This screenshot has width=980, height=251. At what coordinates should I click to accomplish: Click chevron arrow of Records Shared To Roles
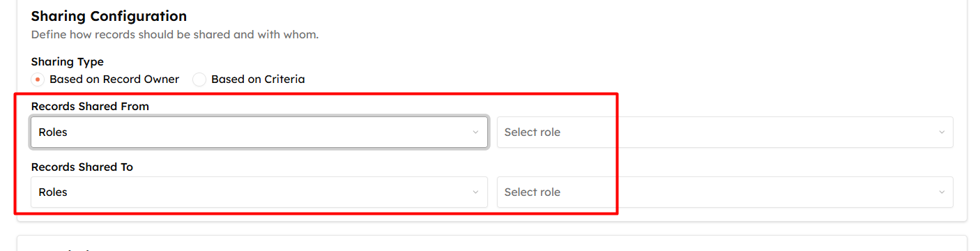tap(475, 192)
